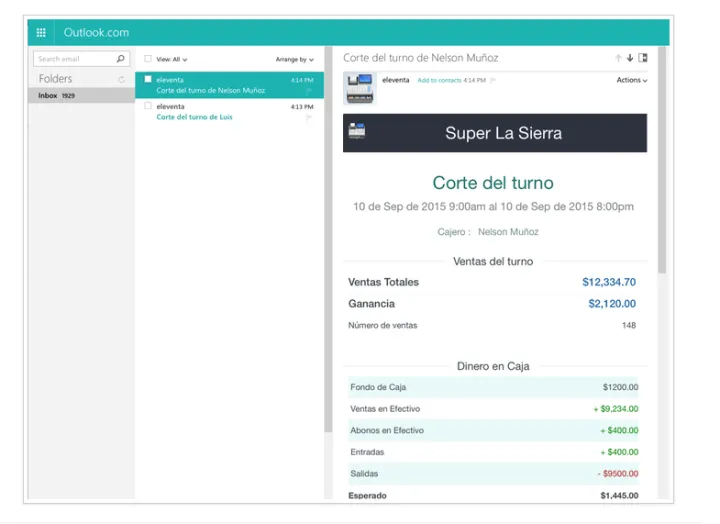Open the View: All dropdown
The height and width of the screenshot is (524, 720).
coord(172,60)
